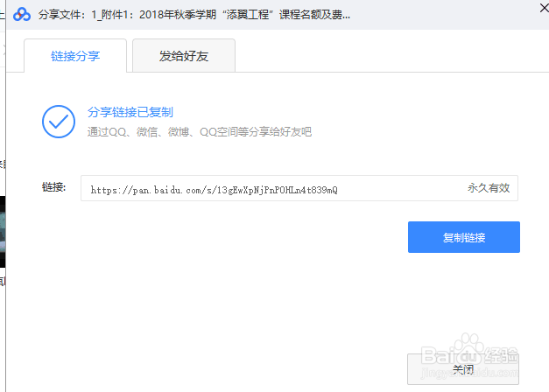
Task: Open the 发给好友 tab
Action: [x=184, y=56]
